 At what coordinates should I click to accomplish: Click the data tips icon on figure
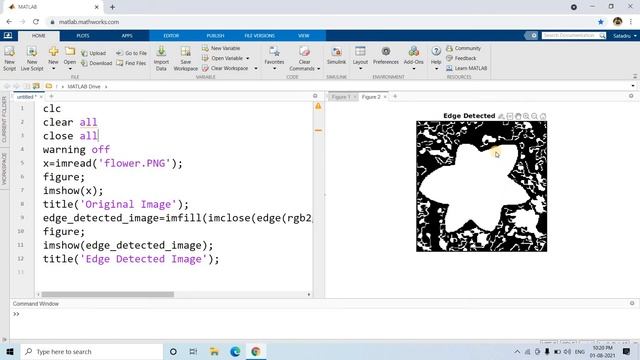click(510, 116)
